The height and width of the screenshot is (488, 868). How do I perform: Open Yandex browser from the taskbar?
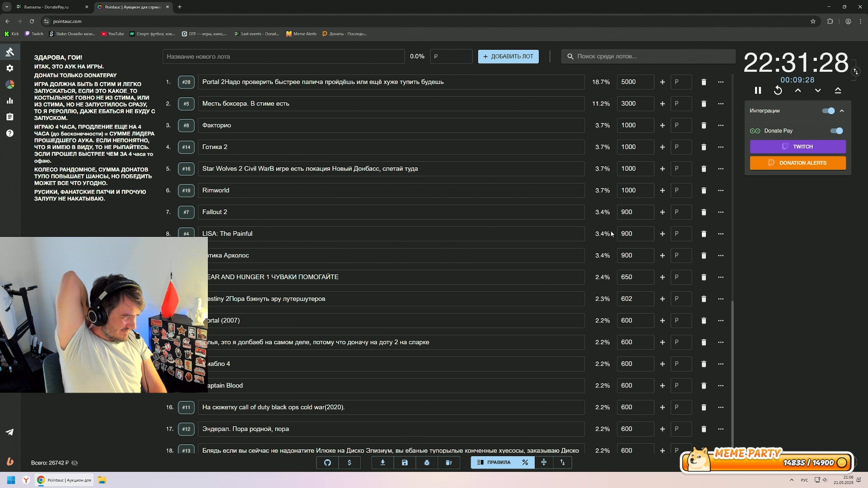point(26,480)
